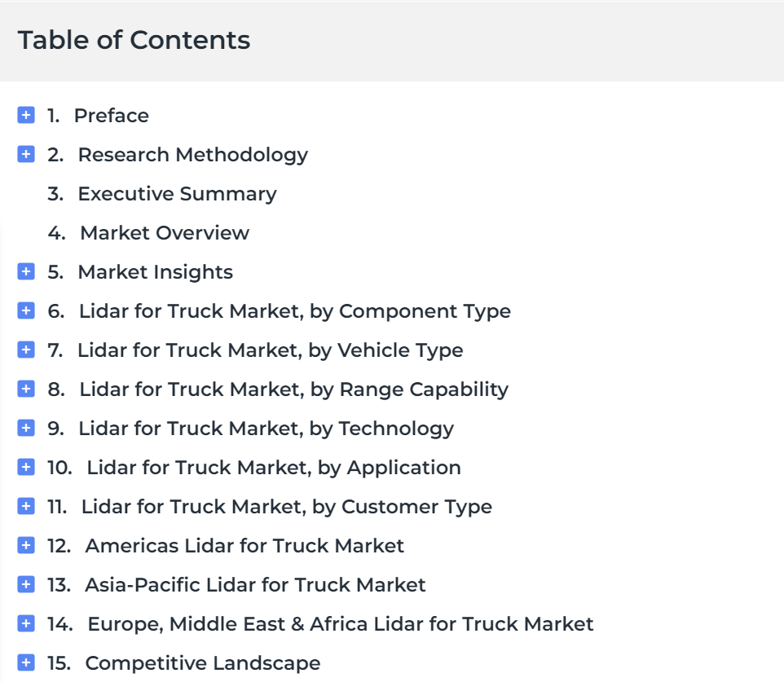Select Lidar for Truck Market, by Technology text
Screen dimensions: 784x682
266,429
